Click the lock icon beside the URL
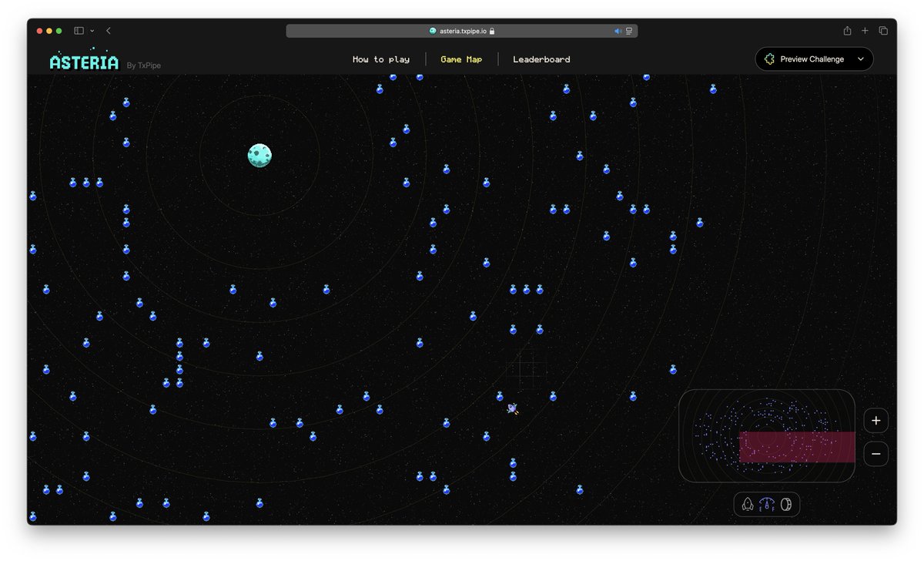Viewport: 924px width, 561px height. click(492, 31)
